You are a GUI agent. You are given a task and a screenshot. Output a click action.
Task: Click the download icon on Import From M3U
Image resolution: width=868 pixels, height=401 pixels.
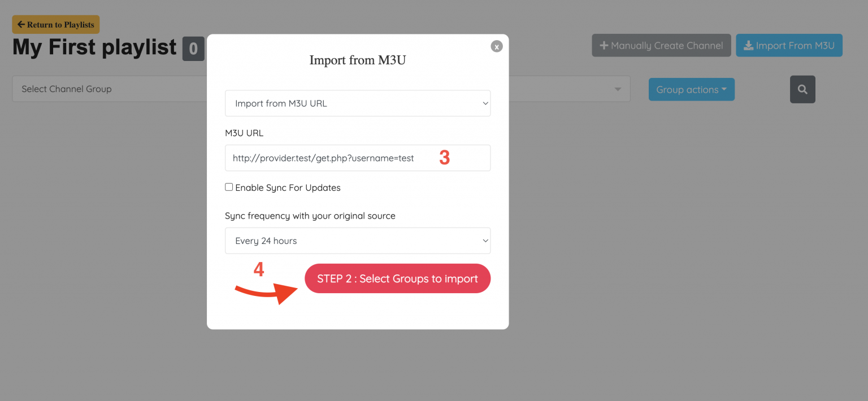[748, 45]
